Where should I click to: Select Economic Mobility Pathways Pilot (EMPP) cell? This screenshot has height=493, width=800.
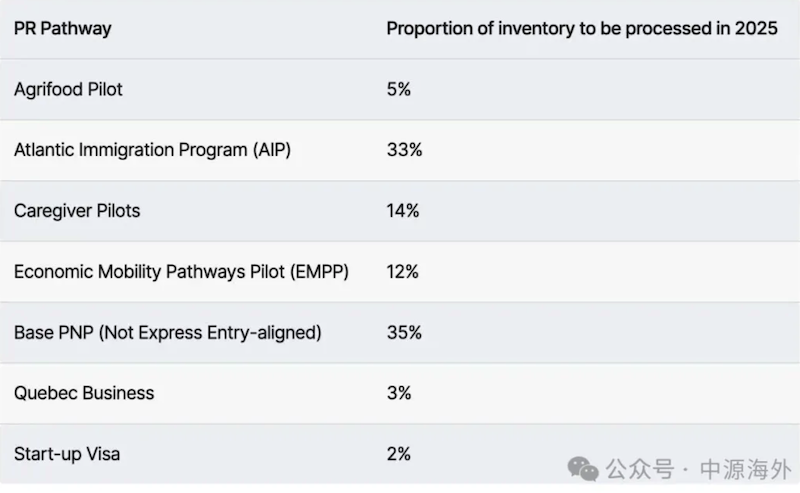[x=181, y=272]
